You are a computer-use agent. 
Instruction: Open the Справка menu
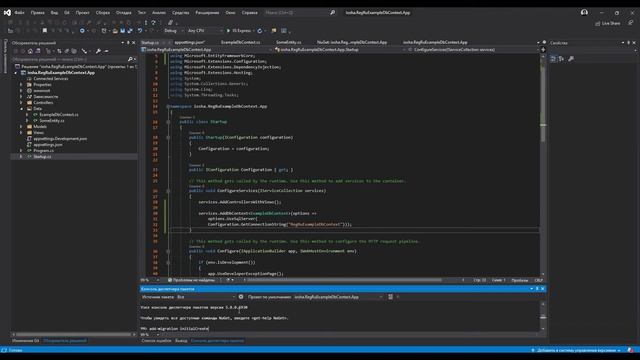pyautogui.click(x=250, y=13)
